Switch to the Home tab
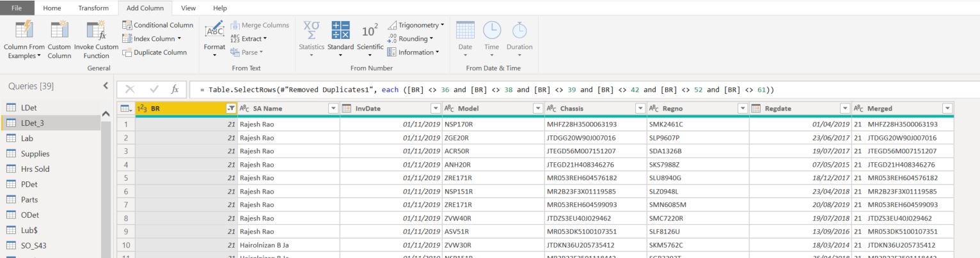This screenshot has height=258, width=980. 51,8
